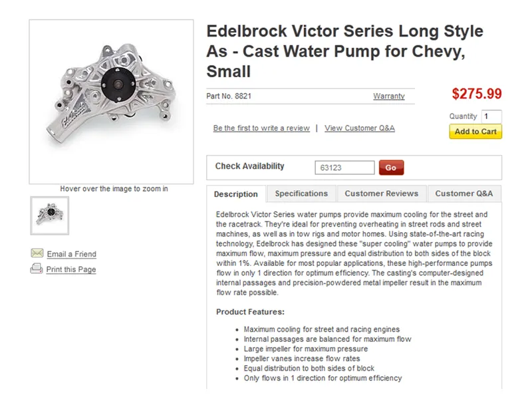Viewport: 532px width, 399px height.
Task: Select the small water pump thumbnail
Action: pos(49,215)
